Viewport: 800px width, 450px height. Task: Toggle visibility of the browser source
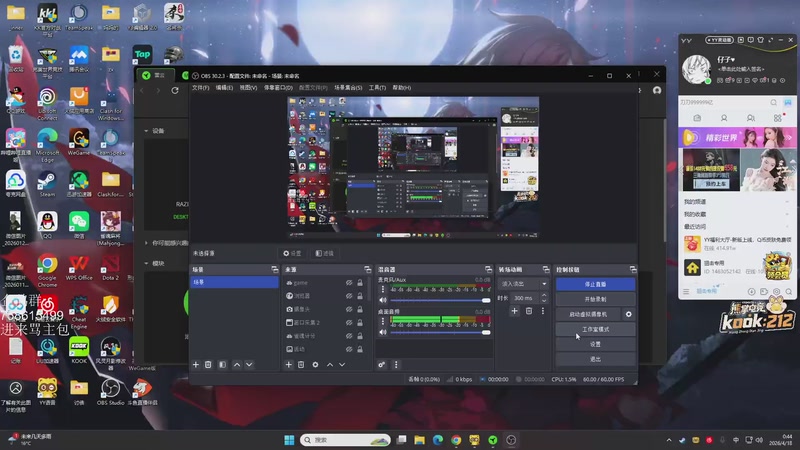coord(349,296)
